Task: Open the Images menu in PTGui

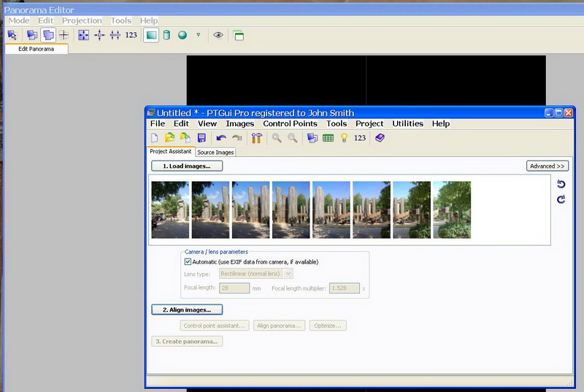Action: pos(240,123)
